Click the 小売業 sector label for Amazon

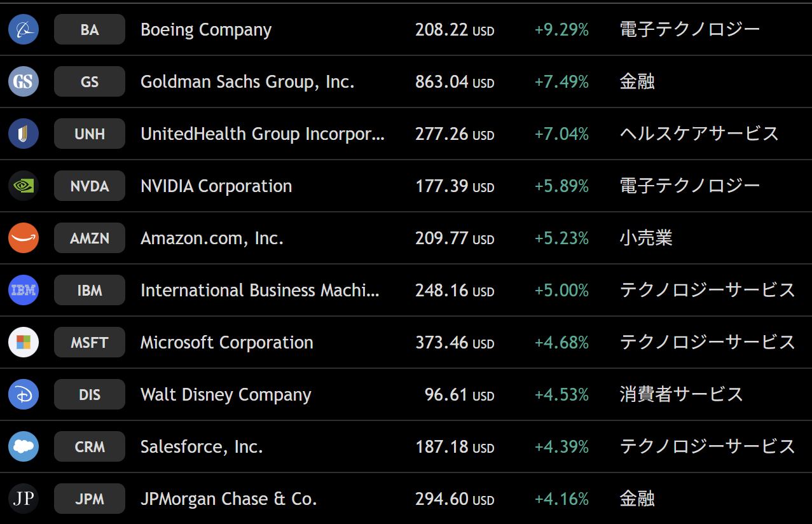click(645, 238)
